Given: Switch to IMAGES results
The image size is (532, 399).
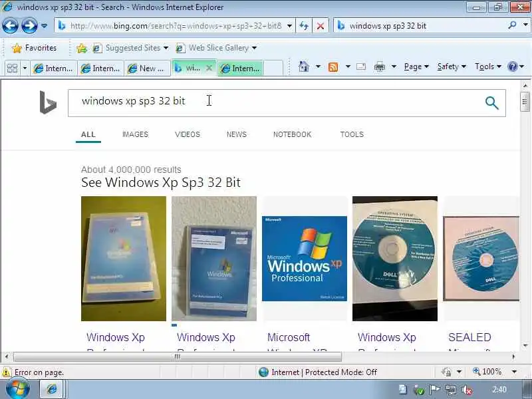Looking at the screenshot, I should [x=136, y=134].
